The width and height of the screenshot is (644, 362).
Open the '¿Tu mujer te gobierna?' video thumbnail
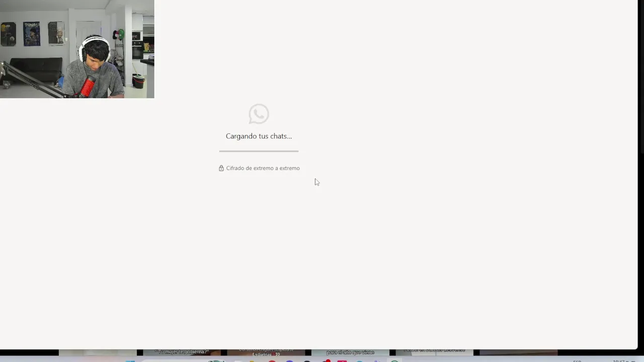point(182,352)
